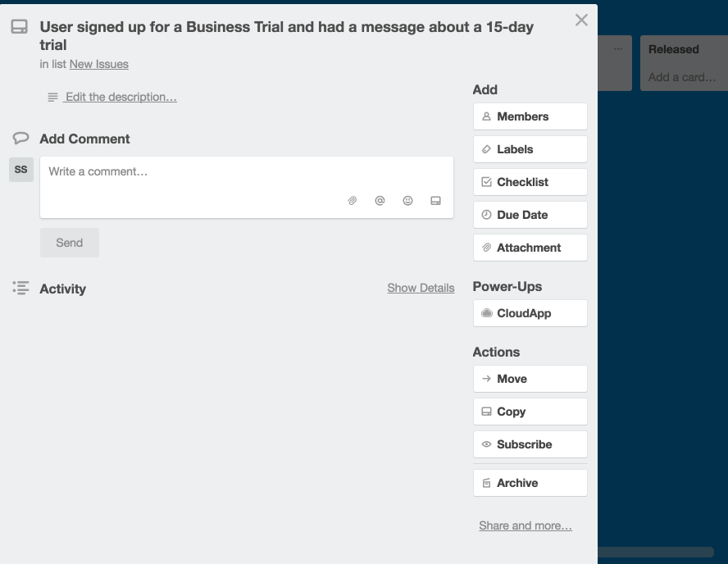Open the Members button

click(530, 116)
